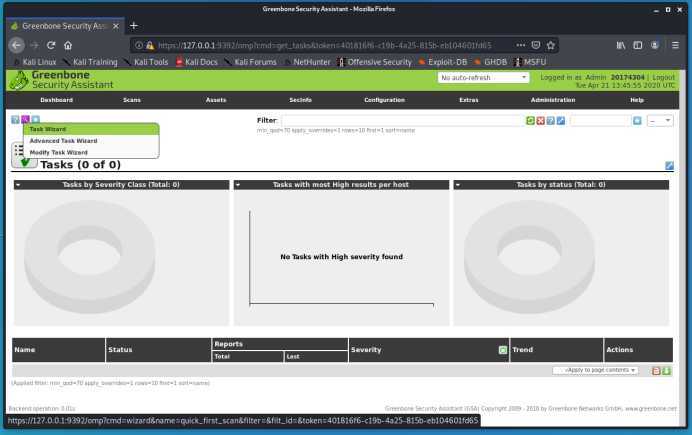
Task: Open the Kali Docs bookmark
Action: [197, 62]
